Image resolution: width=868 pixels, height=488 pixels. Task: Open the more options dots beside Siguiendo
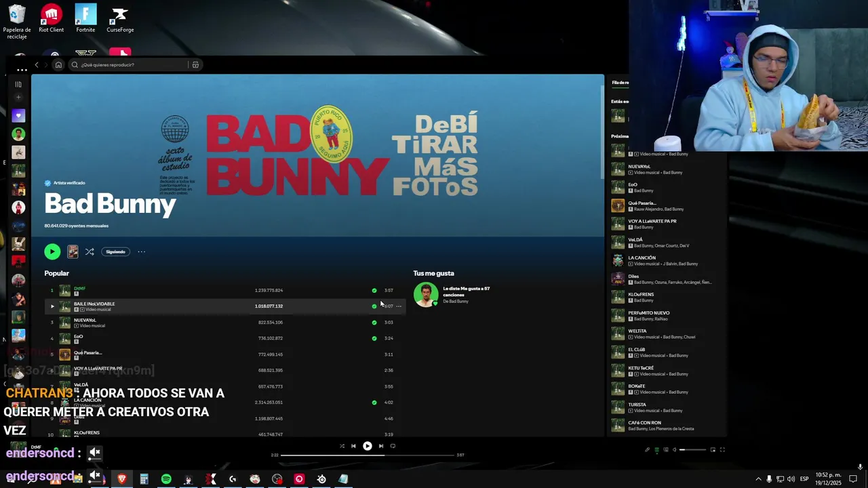click(x=141, y=251)
